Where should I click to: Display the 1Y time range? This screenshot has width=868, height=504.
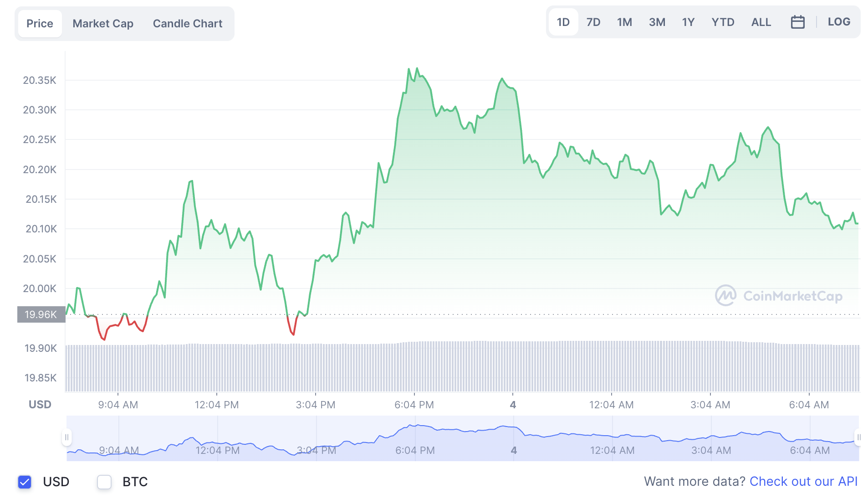pyautogui.click(x=688, y=22)
